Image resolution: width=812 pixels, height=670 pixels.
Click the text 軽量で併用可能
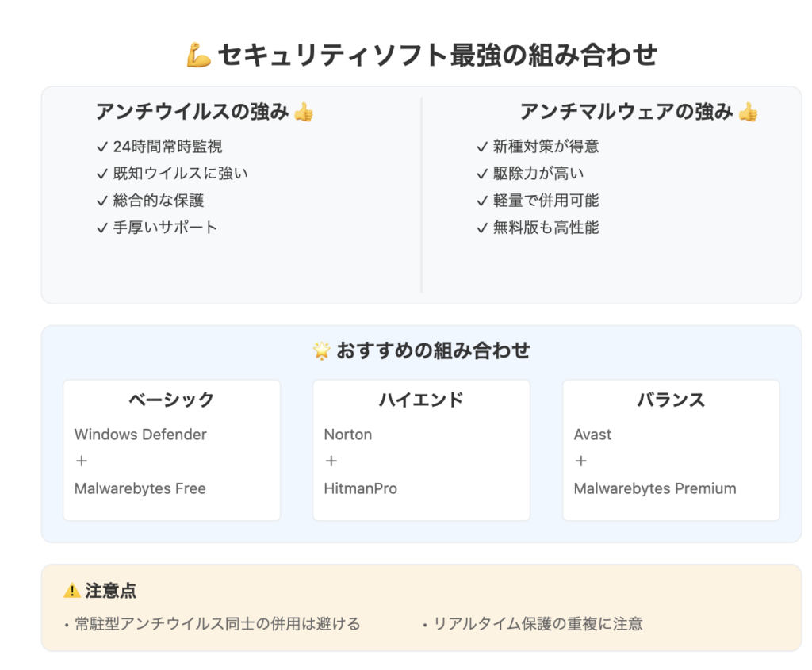546,201
